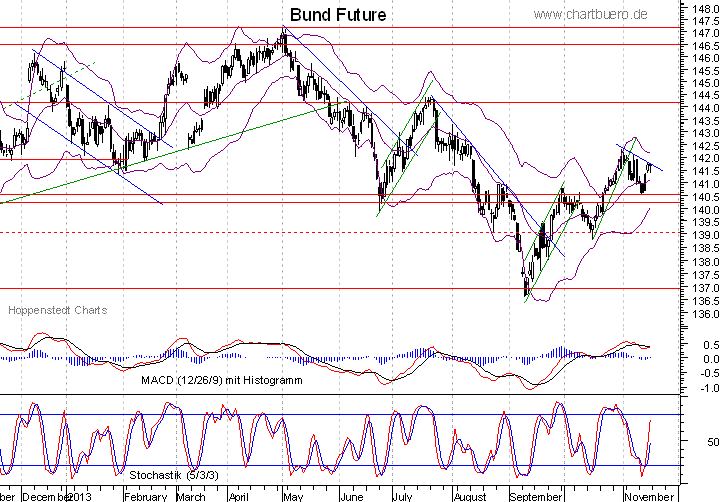Click the March month label

coord(190,497)
